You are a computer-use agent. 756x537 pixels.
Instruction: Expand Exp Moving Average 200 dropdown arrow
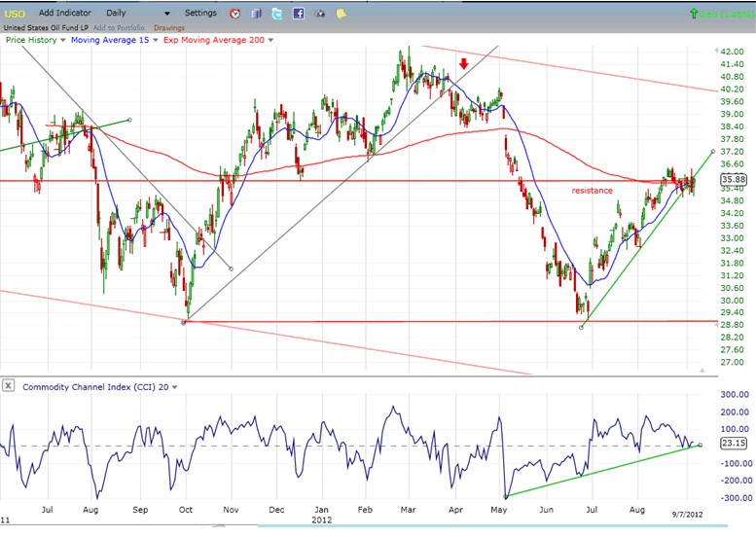pos(270,40)
